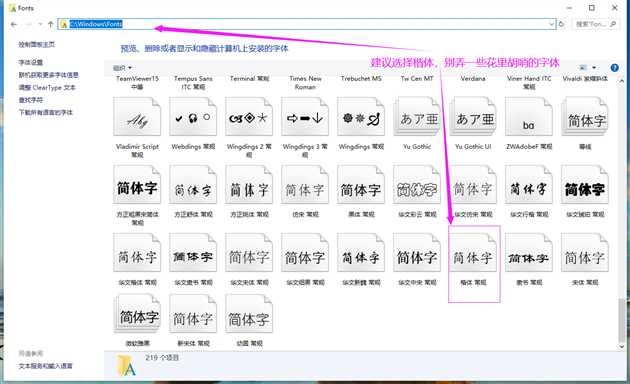Open help with the question mark icon
630x384 pixels.
(614, 67)
